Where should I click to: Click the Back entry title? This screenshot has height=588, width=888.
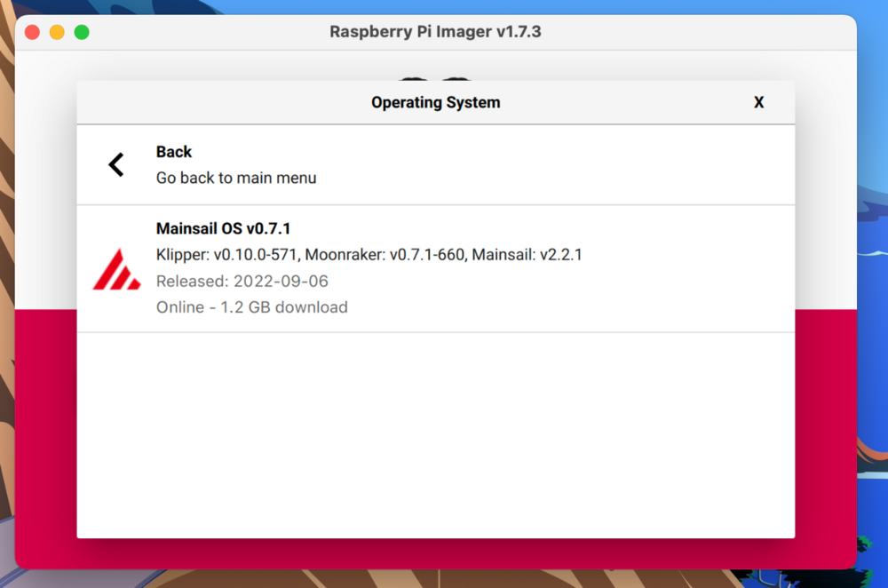(174, 152)
